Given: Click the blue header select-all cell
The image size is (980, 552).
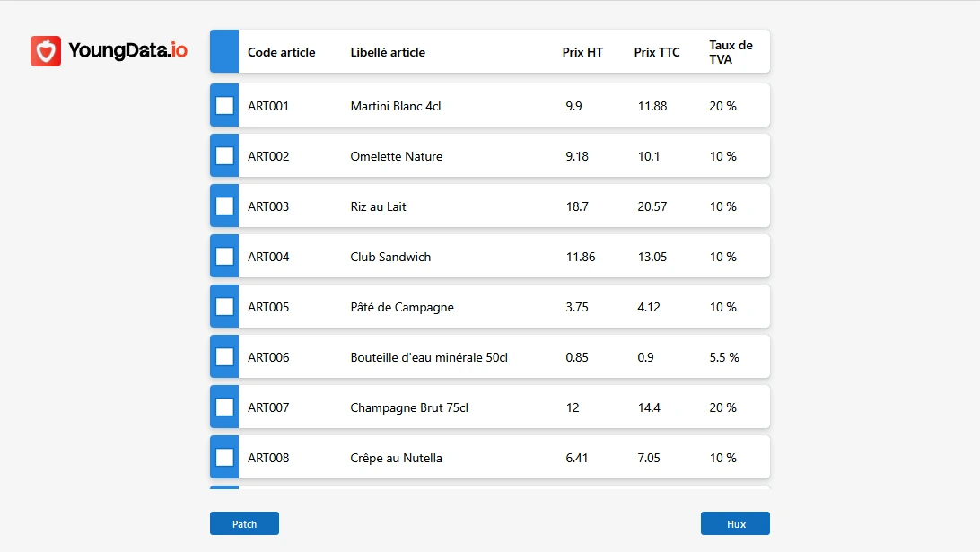Looking at the screenshot, I should pos(224,51).
